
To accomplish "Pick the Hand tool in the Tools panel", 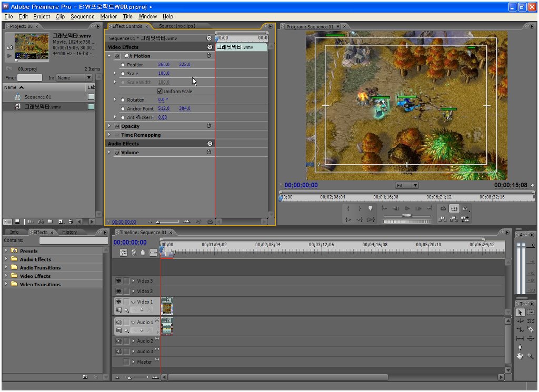I will pos(520,356).
